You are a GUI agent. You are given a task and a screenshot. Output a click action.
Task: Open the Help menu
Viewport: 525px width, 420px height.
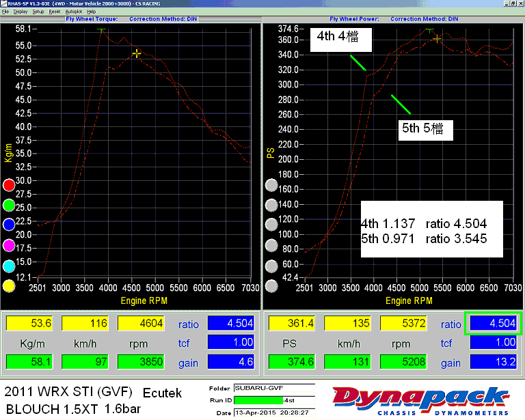[x=92, y=12]
